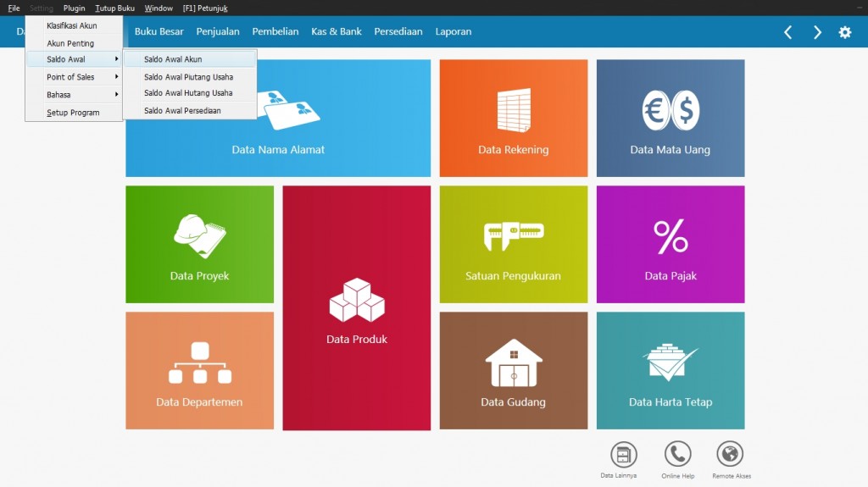
Task: Click the Data Departemen org chart icon
Action: click(x=199, y=362)
